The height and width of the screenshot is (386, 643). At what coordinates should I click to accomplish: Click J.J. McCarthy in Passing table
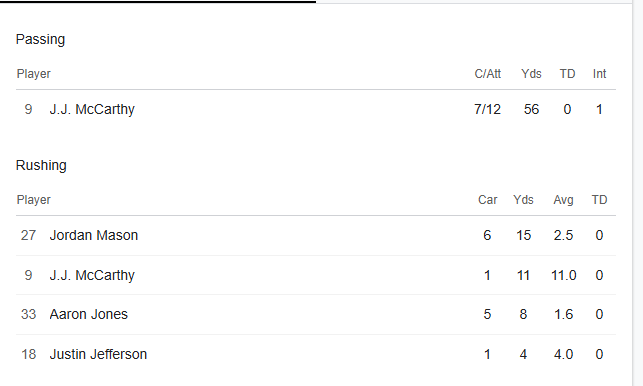[92, 110]
